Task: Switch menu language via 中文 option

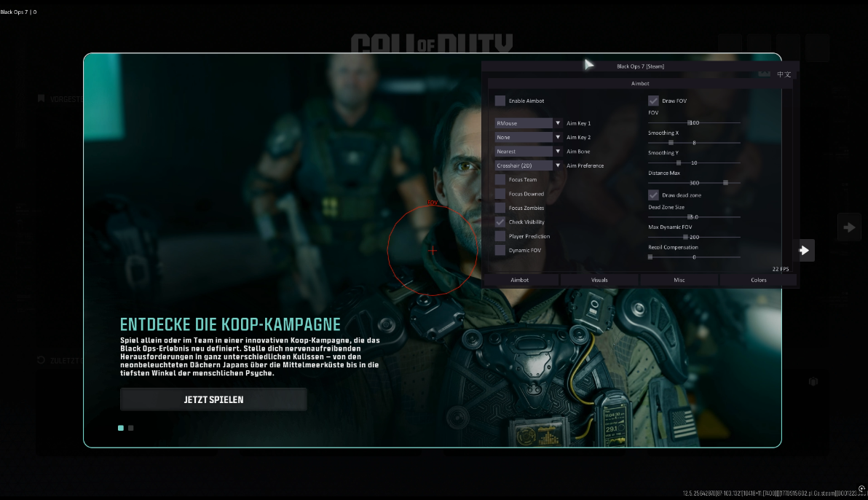Action: (x=784, y=74)
